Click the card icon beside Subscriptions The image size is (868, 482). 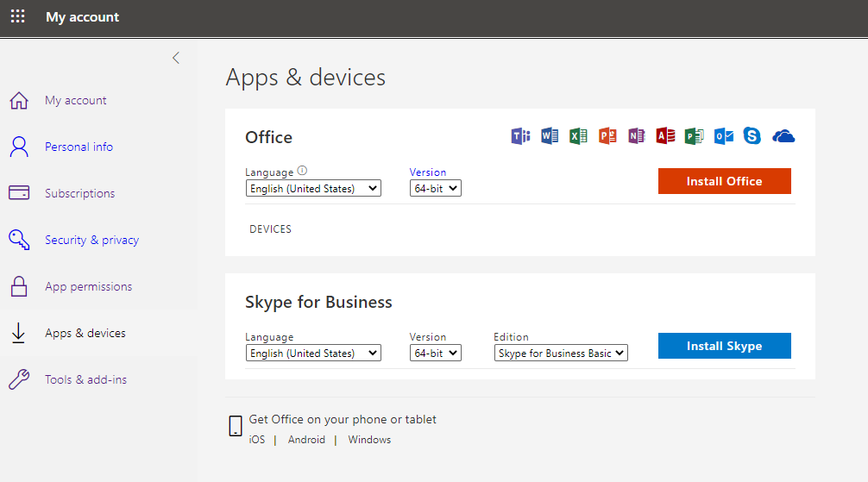click(x=19, y=192)
